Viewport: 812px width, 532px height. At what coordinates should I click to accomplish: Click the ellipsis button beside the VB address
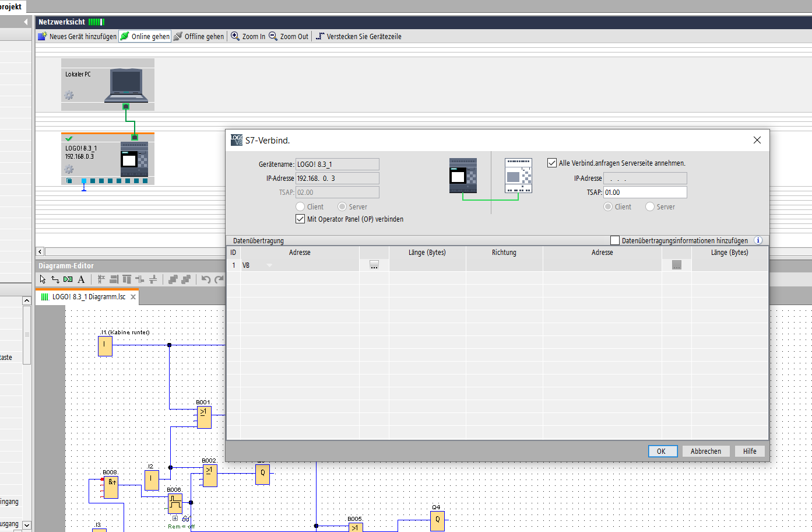click(374, 265)
